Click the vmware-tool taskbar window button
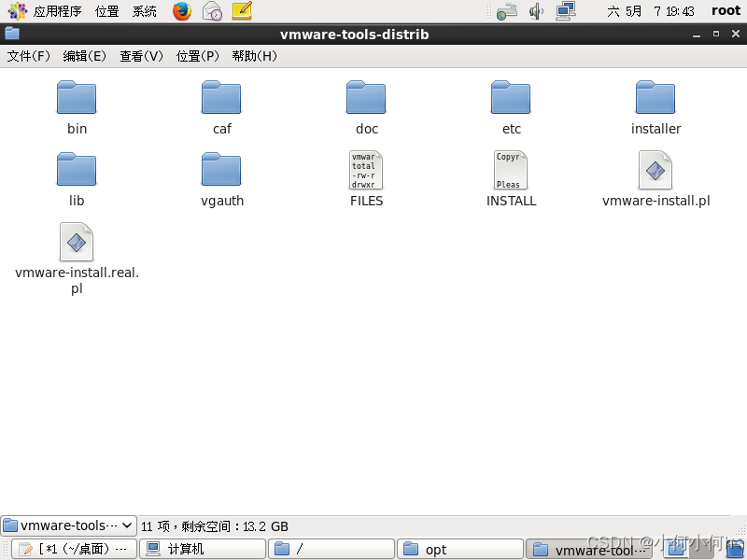This screenshot has height=560, width=747. pos(589,549)
